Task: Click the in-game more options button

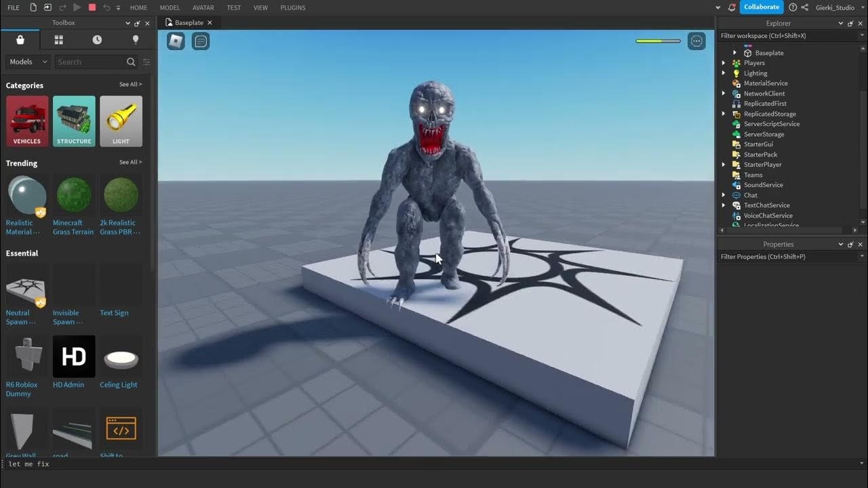Action: pos(697,41)
